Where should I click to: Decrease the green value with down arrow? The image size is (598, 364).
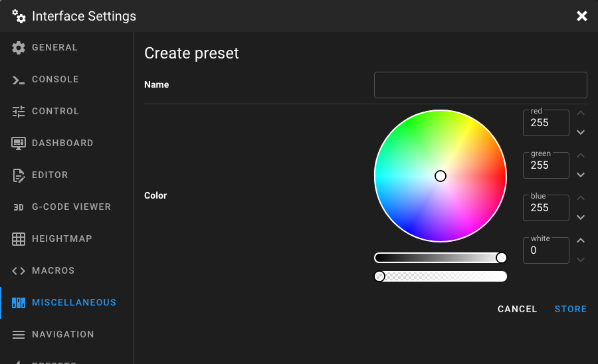(x=581, y=175)
